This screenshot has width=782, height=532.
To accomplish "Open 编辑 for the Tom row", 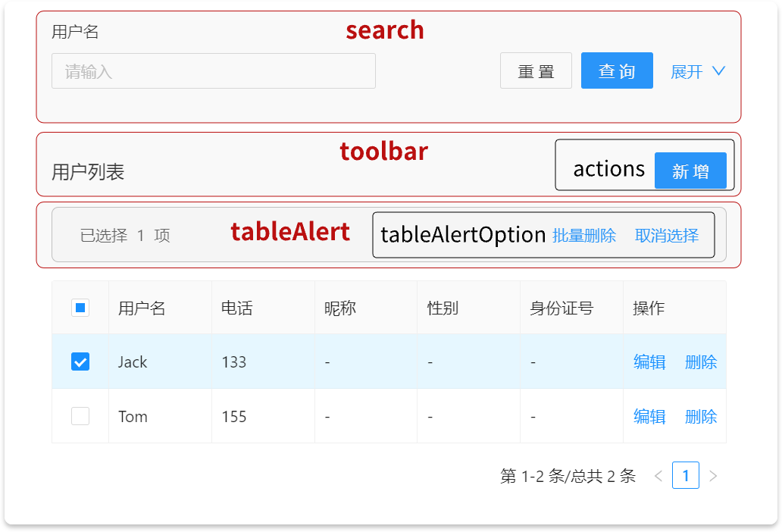I will pyautogui.click(x=649, y=416).
